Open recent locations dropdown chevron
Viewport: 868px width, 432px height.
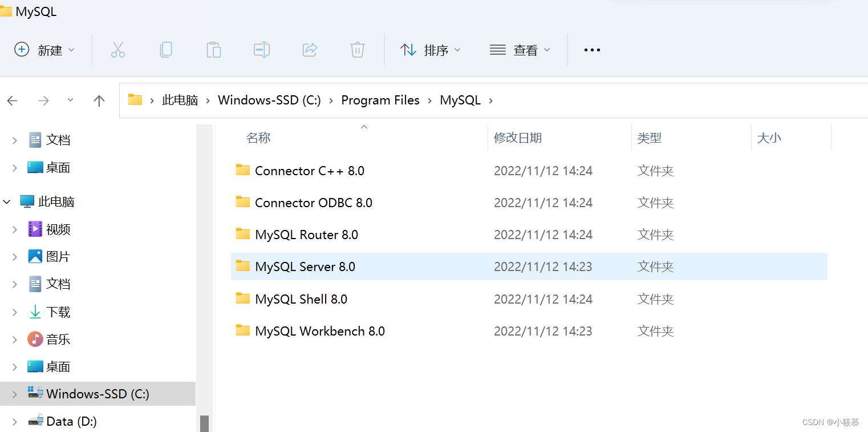coord(71,100)
